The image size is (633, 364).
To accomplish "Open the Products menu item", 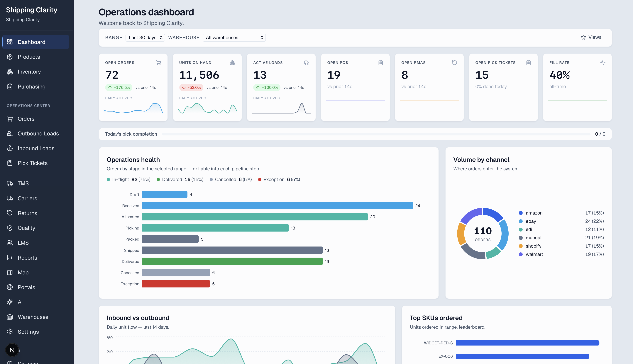I will [36, 57].
